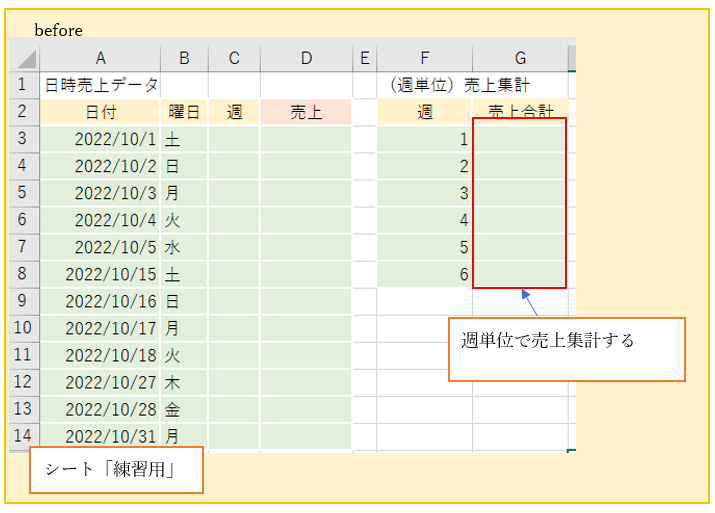Select the シート「練習用」 label box
Image resolution: width=715 pixels, height=513 pixels.
116,470
